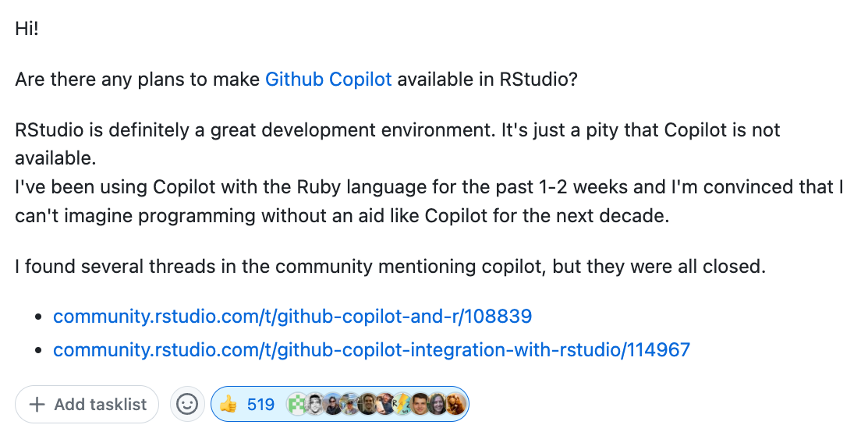Screen dimensions: 868x439
Task: Open the smiley face reaction picker
Action: pyautogui.click(x=187, y=405)
